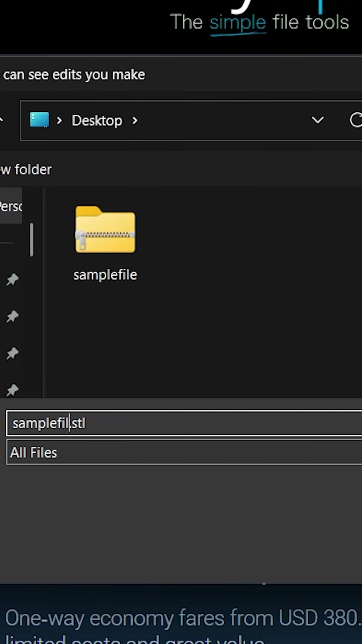Open the address bar history dropdown
The height and width of the screenshot is (644, 362).
317,120
